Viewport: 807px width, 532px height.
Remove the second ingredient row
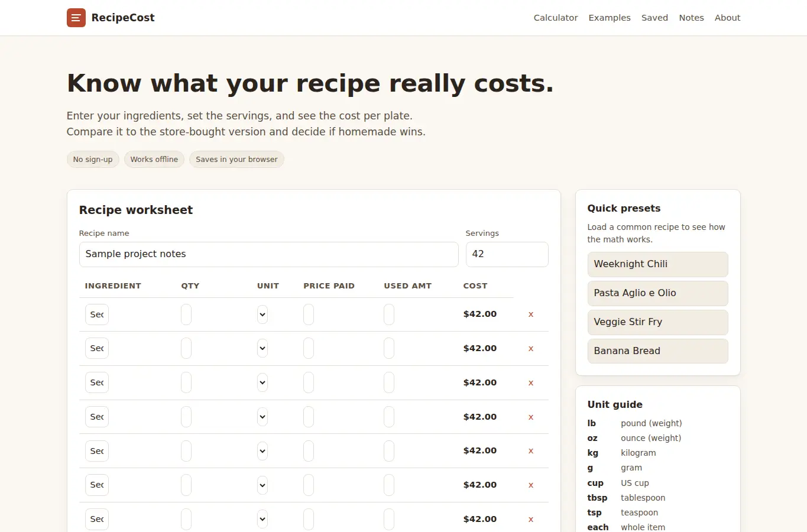(531, 349)
